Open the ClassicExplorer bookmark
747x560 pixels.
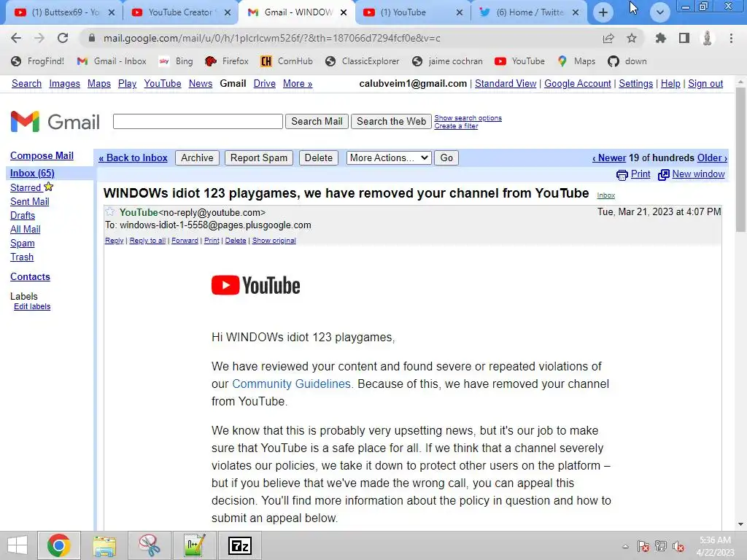coord(363,61)
